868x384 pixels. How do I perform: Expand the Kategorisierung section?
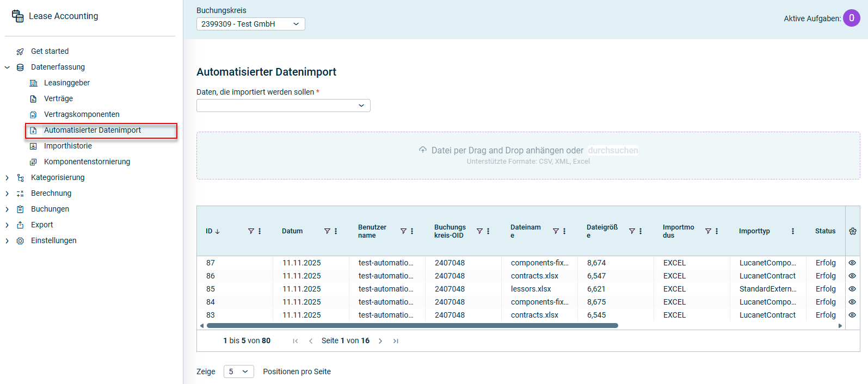click(x=7, y=178)
